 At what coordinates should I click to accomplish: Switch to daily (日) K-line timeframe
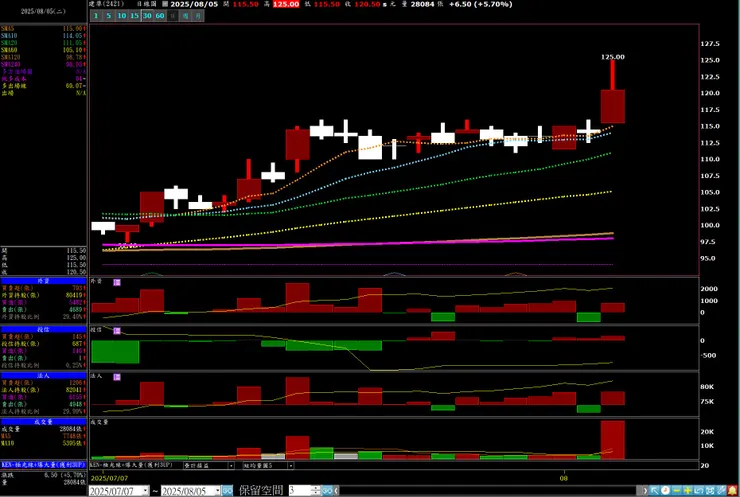pyautogui.click(x=173, y=16)
